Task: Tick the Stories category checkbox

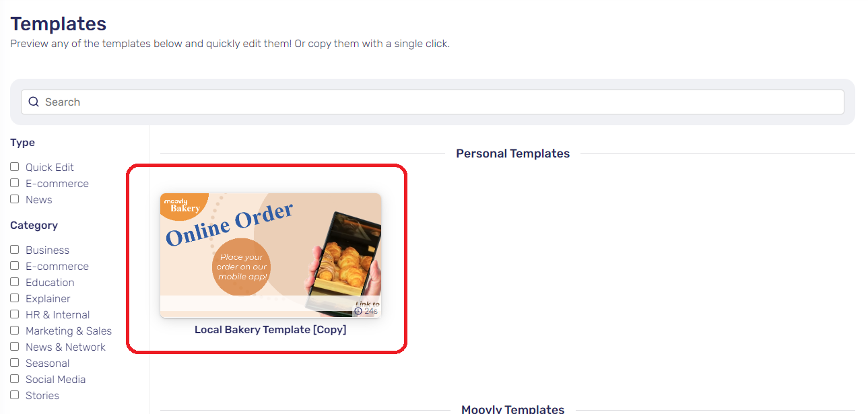Action: click(x=15, y=395)
